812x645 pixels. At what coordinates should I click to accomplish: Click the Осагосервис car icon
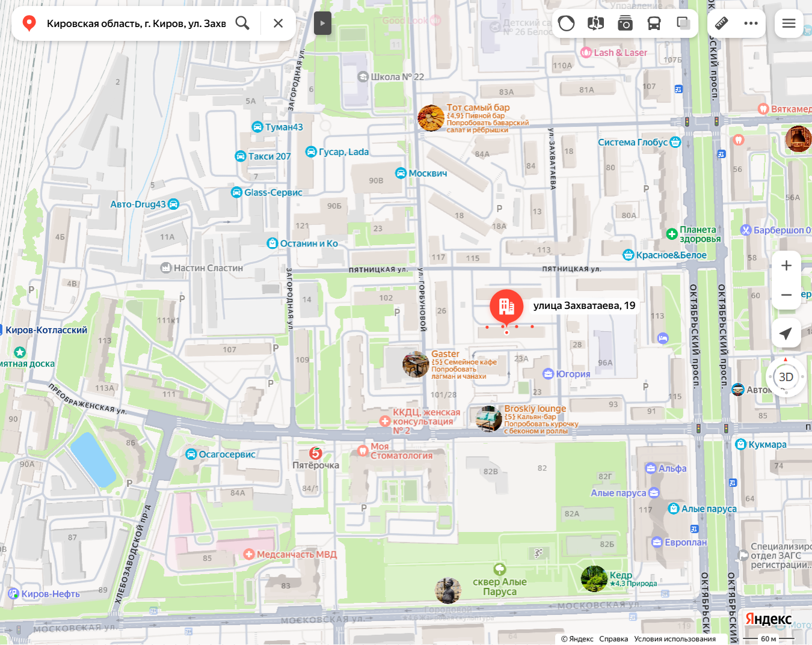click(x=191, y=454)
